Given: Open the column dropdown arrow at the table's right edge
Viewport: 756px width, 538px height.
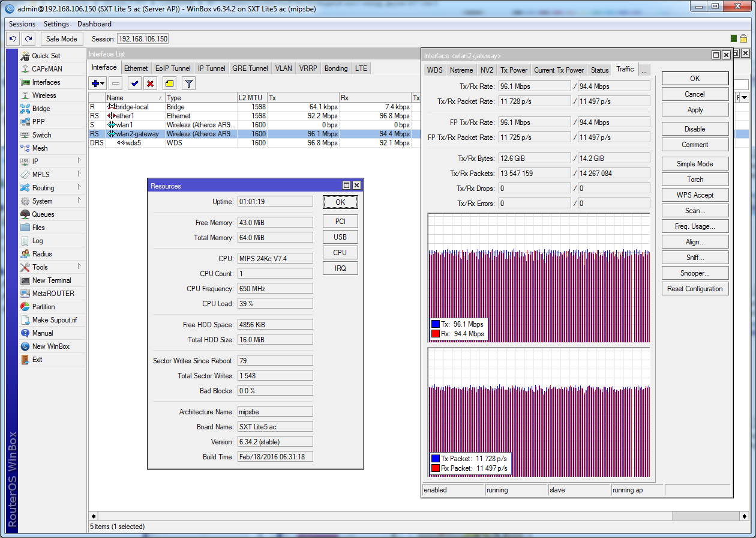Looking at the screenshot, I should coord(744,97).
